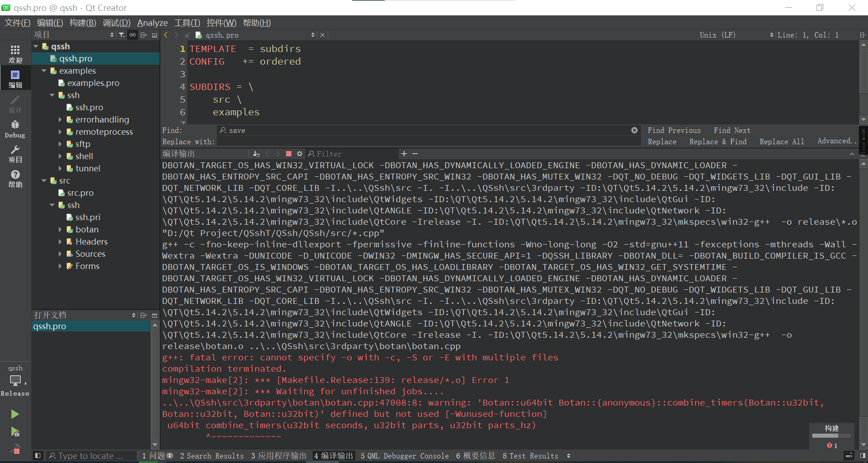Close the qssh.pro document
The image size is (868, 463).
click(x=322, y=35)
